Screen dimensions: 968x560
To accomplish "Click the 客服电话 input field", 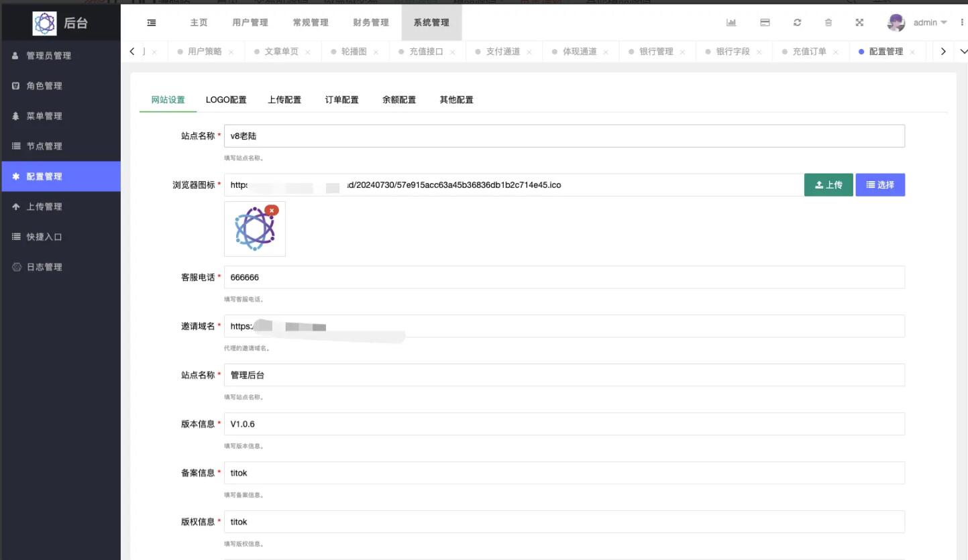I will pyautogui.click(x=563, y=278).
